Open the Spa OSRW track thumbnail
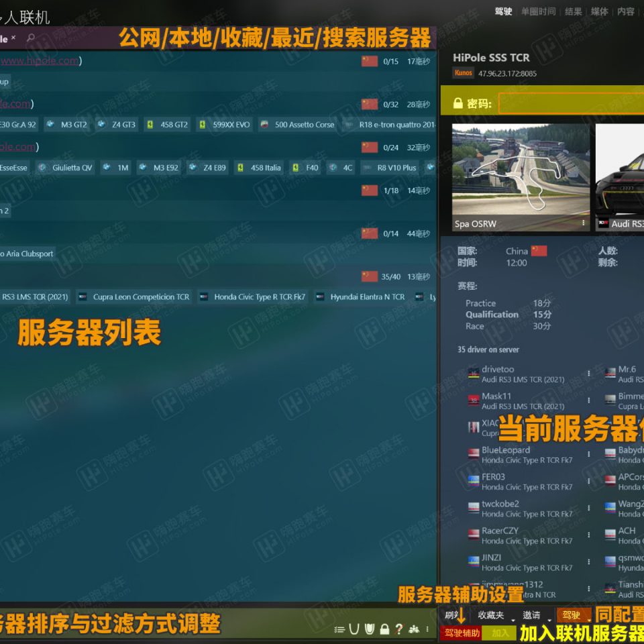The height and width of the screenshot is (644, 644). click(521, 177)
